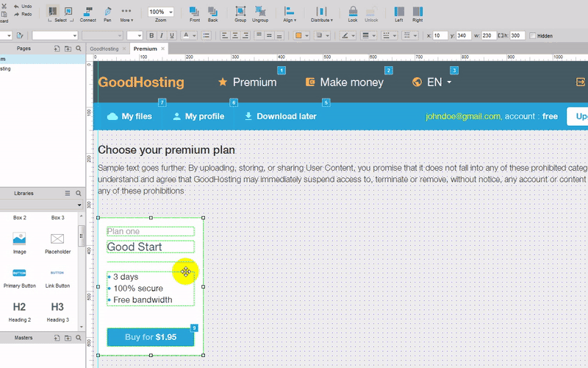The height and width of the screenshot is (368, 588).
Task: Toggle the Hidden checkbox
Action: (533, 35)
